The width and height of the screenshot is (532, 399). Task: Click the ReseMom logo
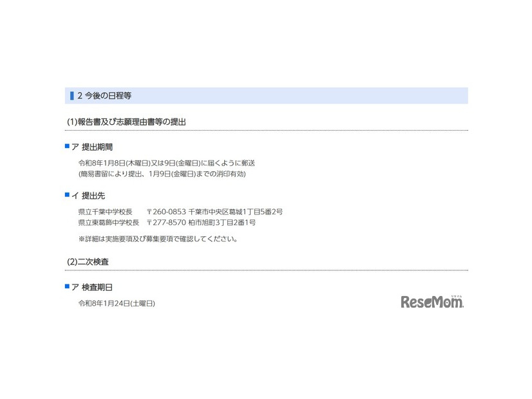[x=433, y=301]
